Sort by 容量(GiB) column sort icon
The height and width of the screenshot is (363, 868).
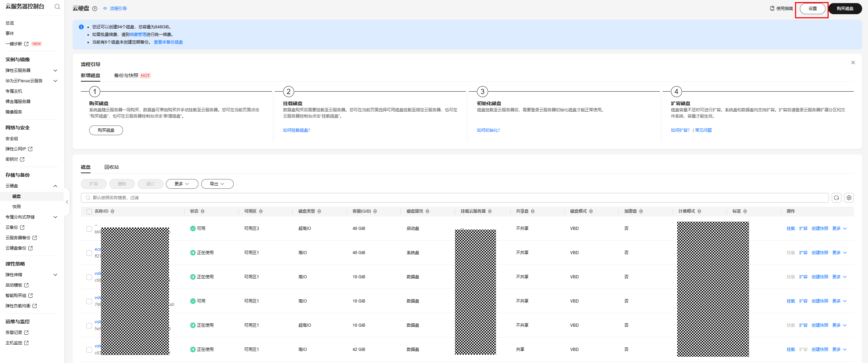click(375, 211)
